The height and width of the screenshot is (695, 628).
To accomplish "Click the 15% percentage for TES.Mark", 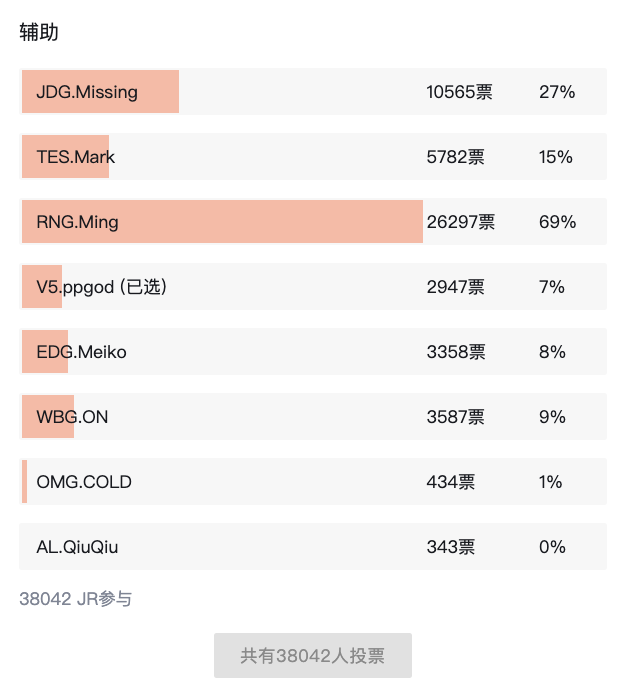I will [556, 157].
